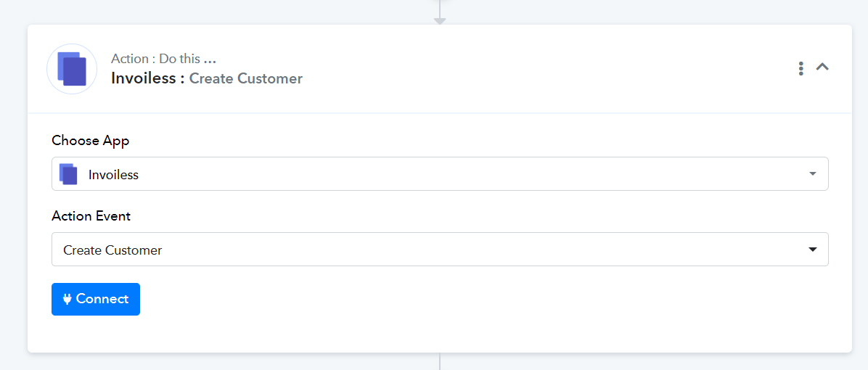The width and height of the screenshot is (868, 370).
Task: Click the 'Action : Do this ...' header text
Action: coord(163,59)
